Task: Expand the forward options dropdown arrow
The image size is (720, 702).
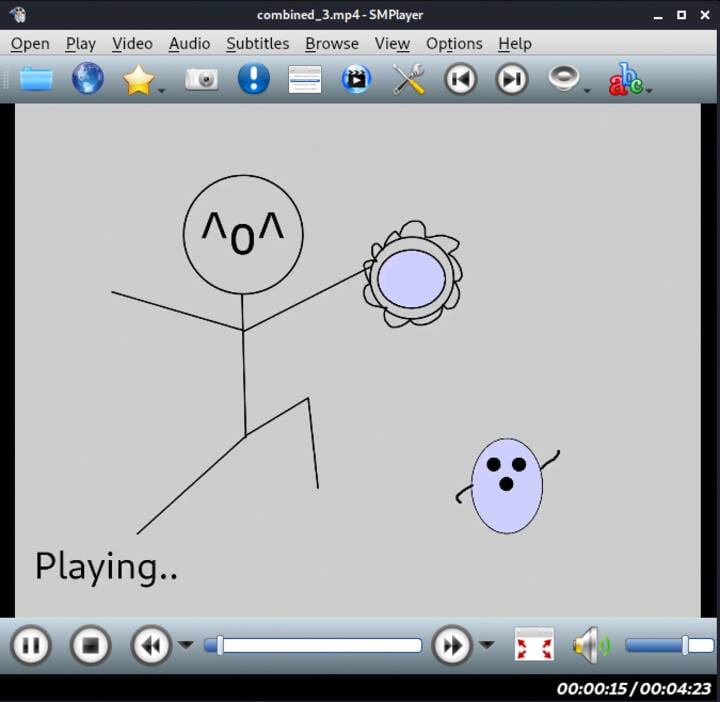Action: (x=487, y=645)
